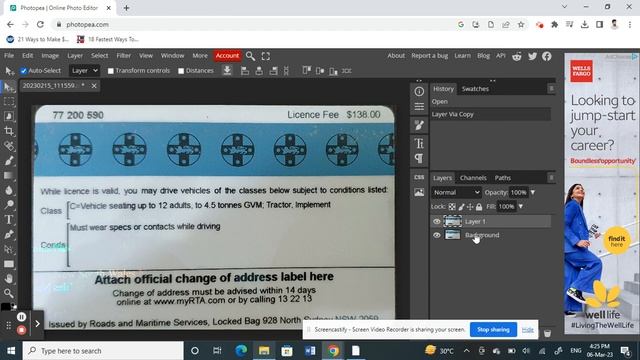Open the Brush panel icon

tap(419, 125)
